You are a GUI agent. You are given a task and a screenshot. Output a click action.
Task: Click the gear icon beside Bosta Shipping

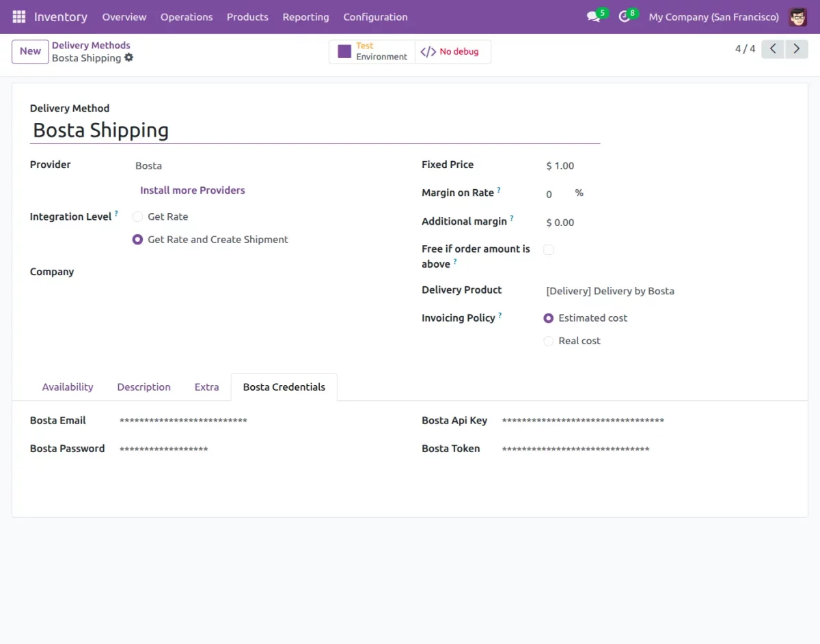click(x=129, y=58)
